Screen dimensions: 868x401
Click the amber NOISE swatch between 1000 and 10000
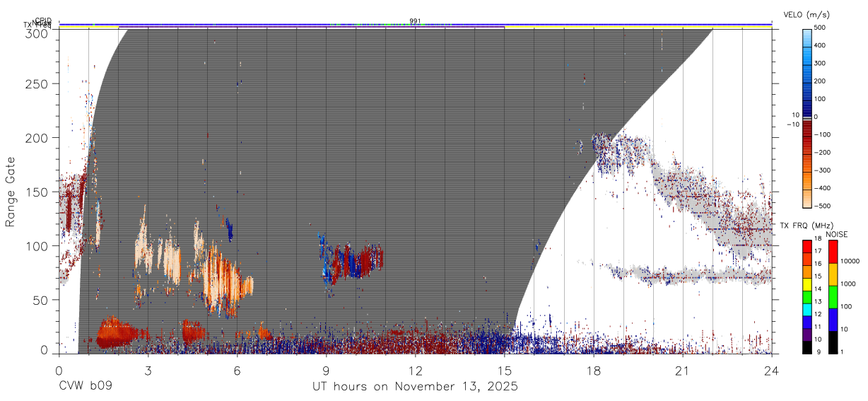(833, 274)
